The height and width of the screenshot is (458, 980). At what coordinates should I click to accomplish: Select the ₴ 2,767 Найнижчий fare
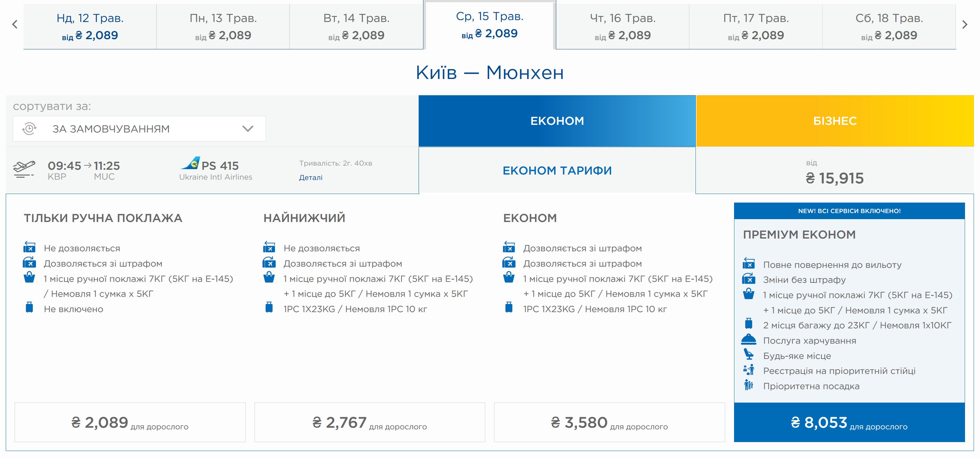(370, 422)
